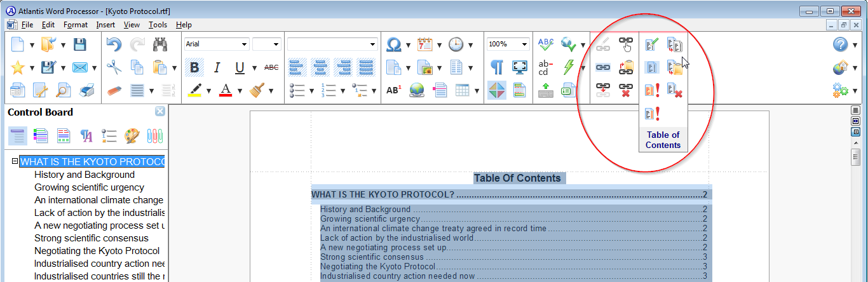Click the Undo arrow icon

tap(114, 44)
